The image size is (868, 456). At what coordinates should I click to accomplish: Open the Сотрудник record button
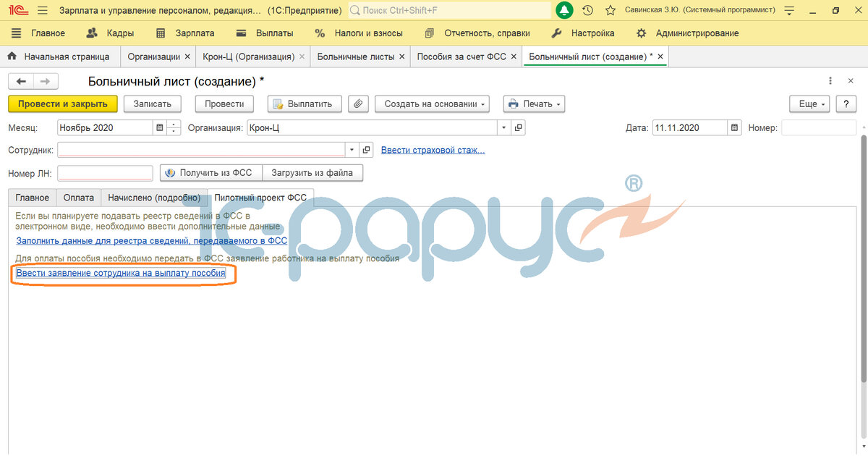tap(366, 150)
